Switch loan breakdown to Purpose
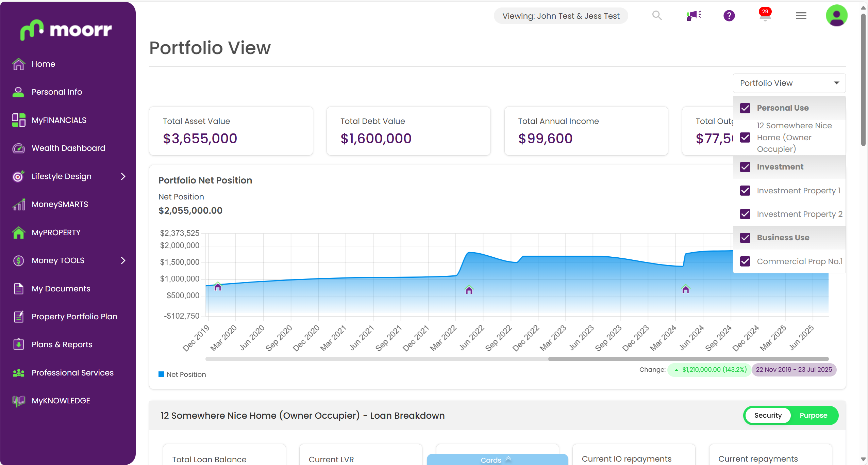 813,415
